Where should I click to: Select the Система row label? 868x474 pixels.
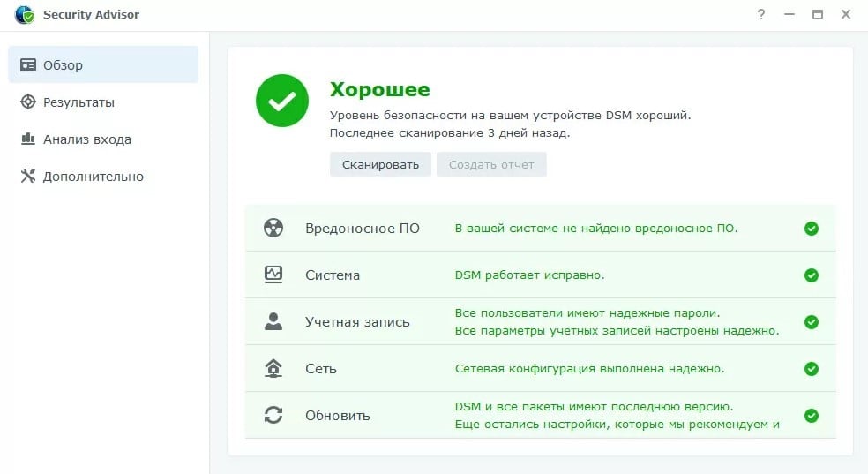tap(333, 275)
